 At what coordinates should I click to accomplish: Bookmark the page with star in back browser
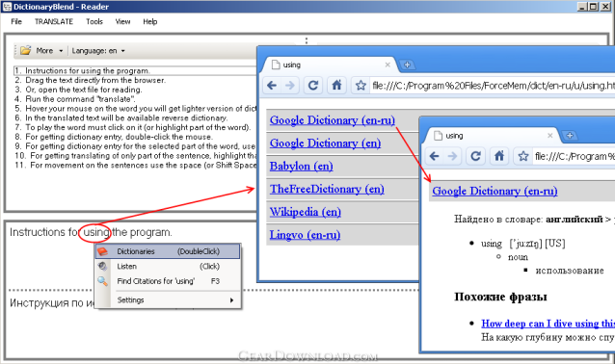click(361, 85)
